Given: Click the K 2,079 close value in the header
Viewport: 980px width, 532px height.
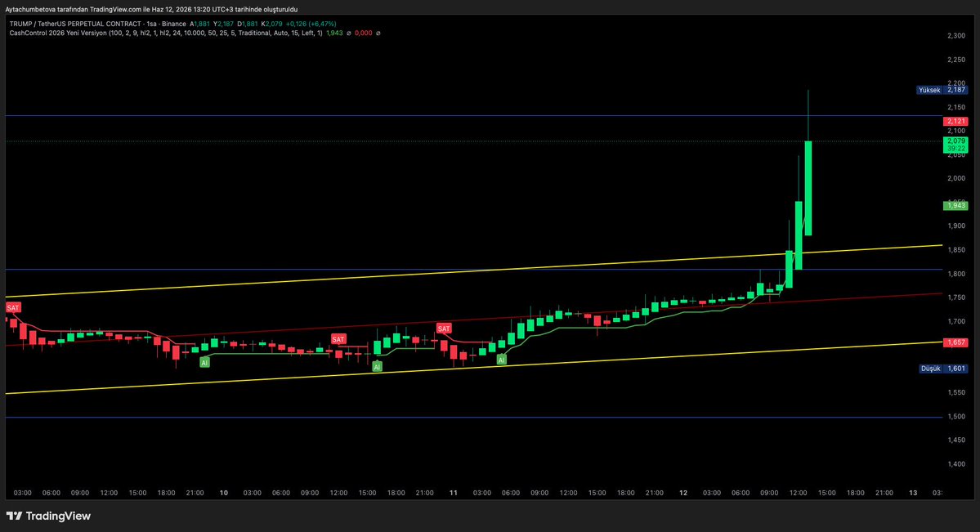Looking at the screenshot, I should 272,24.
